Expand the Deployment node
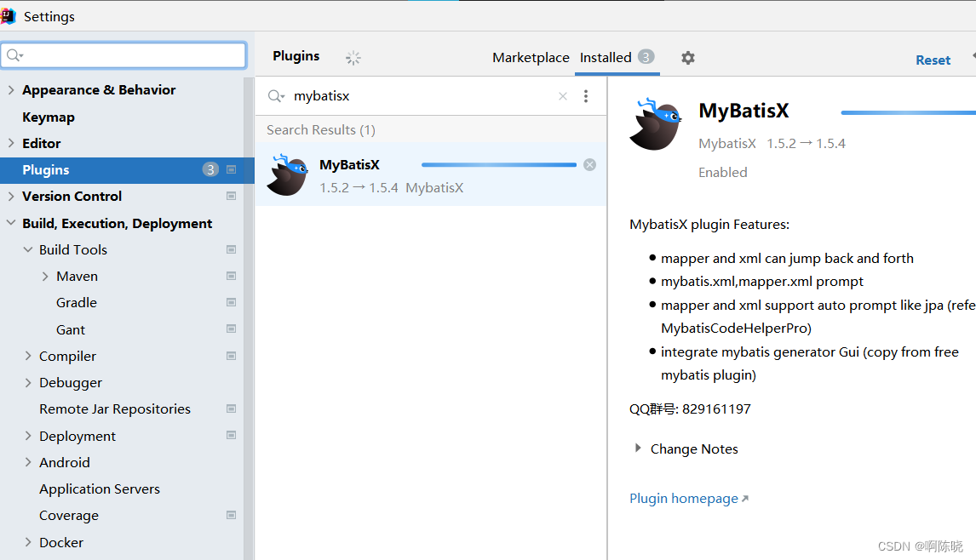Screen dimensions: 976x560 tap(28, 436)
